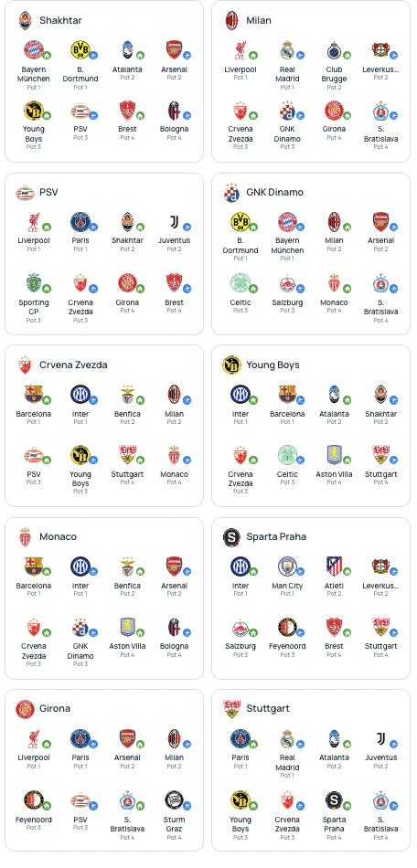
Task: Select the Stuttgart card heading text
Action: click(x=268, y=709)
